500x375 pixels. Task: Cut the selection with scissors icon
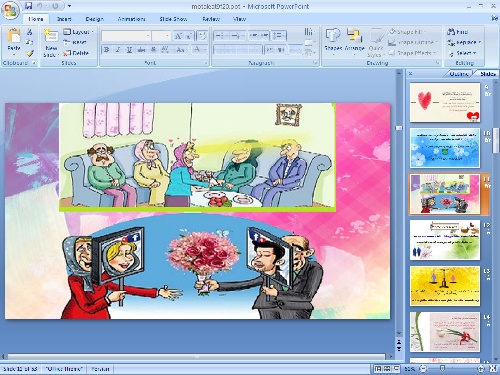(x=29, y=32)
